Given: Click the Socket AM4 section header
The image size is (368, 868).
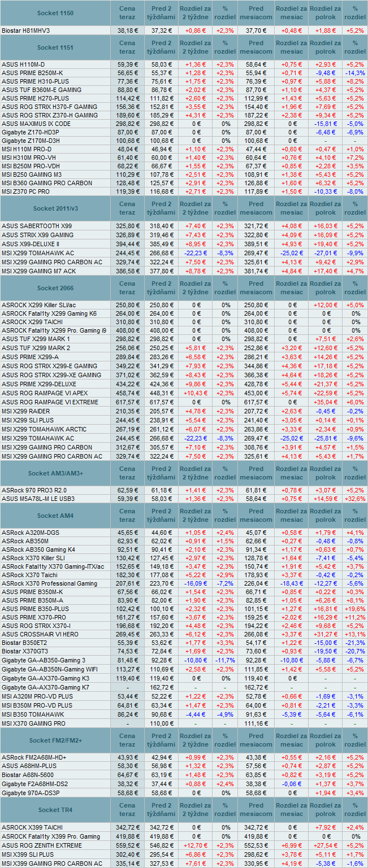Looking at the screenshot, I should click(55, 516).
